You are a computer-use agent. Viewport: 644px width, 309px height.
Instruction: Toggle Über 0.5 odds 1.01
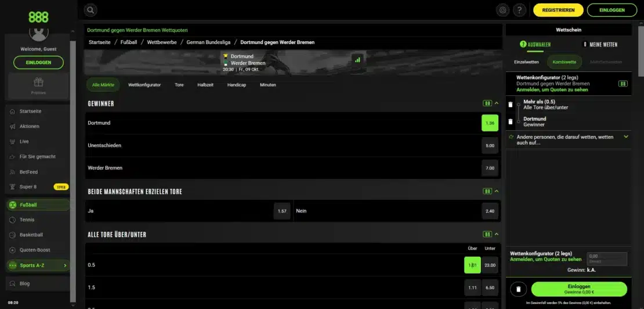pos(472,265)
